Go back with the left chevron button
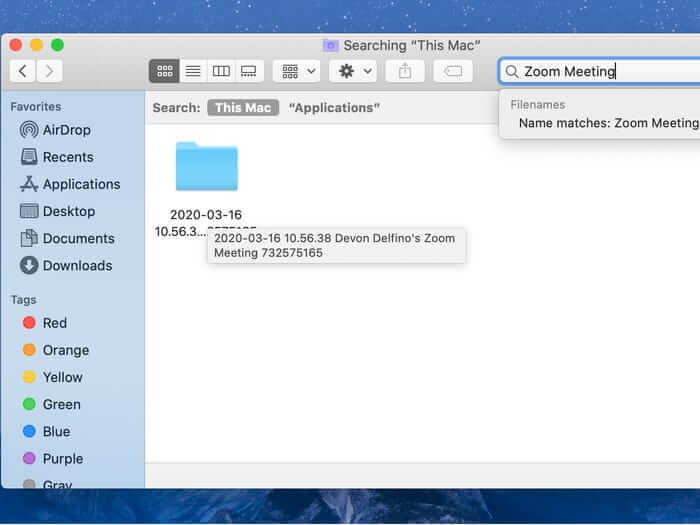 [23, 71]
